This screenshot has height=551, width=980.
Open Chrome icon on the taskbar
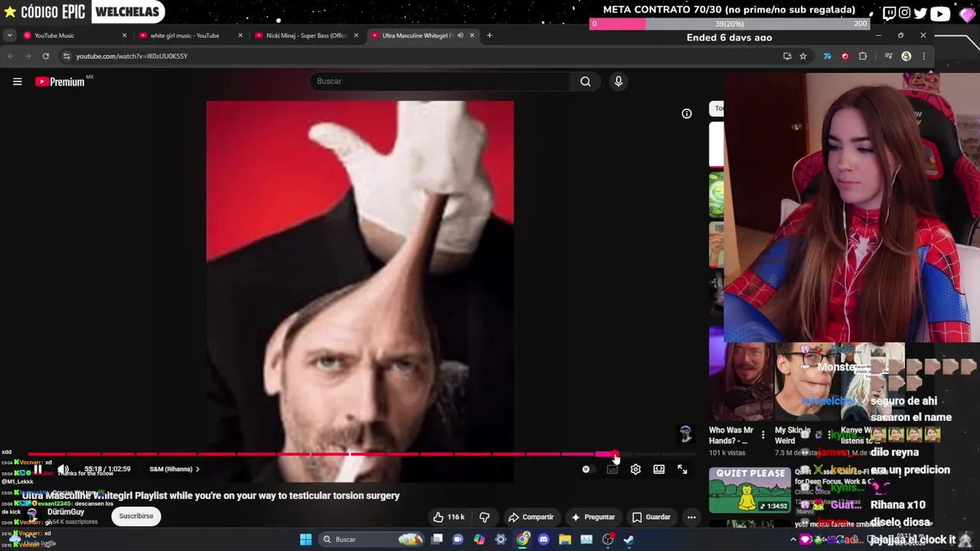coord(522,540)
